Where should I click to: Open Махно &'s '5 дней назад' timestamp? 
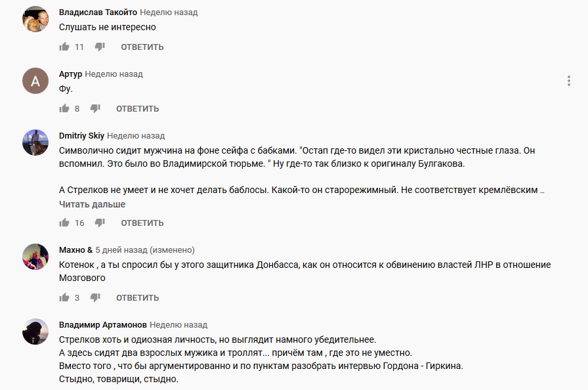pos(121,249)
